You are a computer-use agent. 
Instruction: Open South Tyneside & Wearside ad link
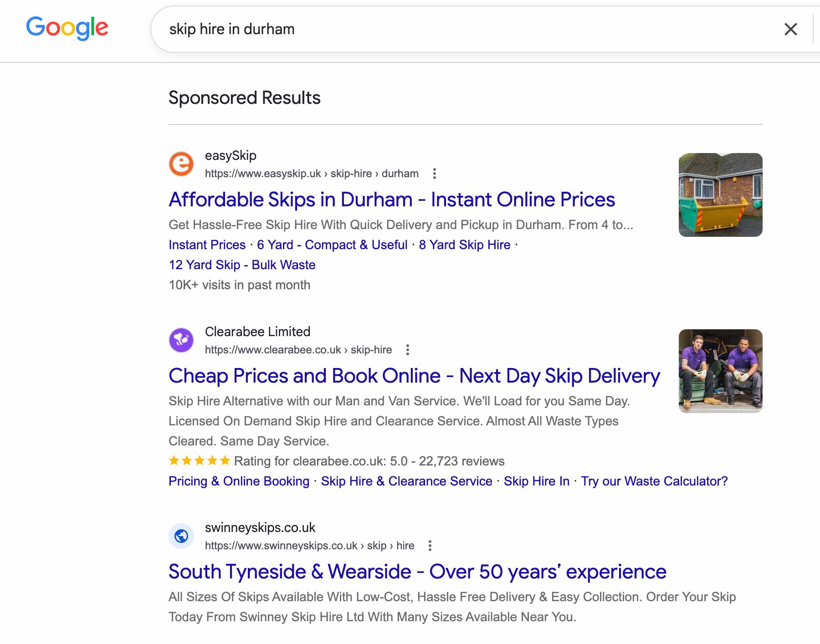[x=417, y=572]
